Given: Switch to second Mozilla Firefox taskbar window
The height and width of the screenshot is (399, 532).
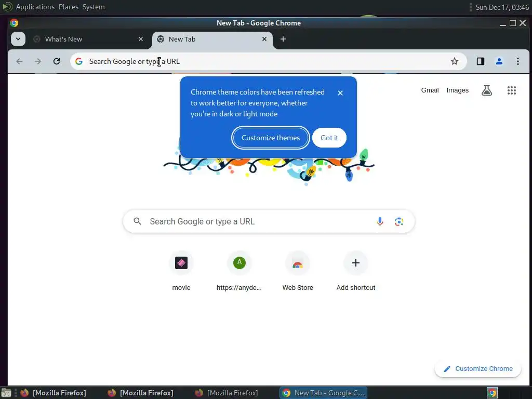Looking at the screenshot, I should 140,393.
